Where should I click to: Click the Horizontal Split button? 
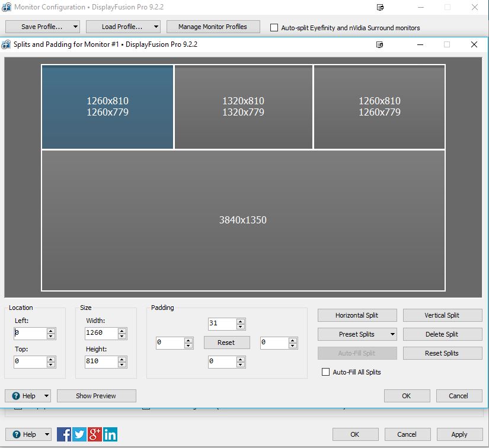(357, 315)
